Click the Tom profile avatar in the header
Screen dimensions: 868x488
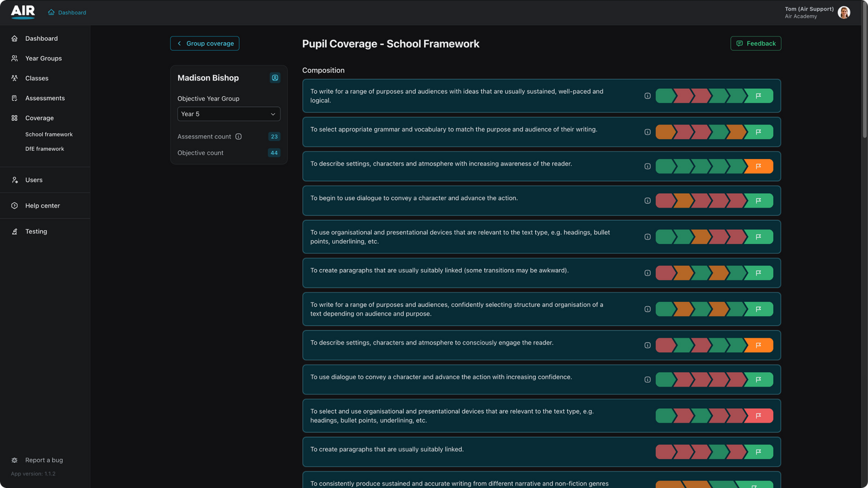tap(843, 12)
